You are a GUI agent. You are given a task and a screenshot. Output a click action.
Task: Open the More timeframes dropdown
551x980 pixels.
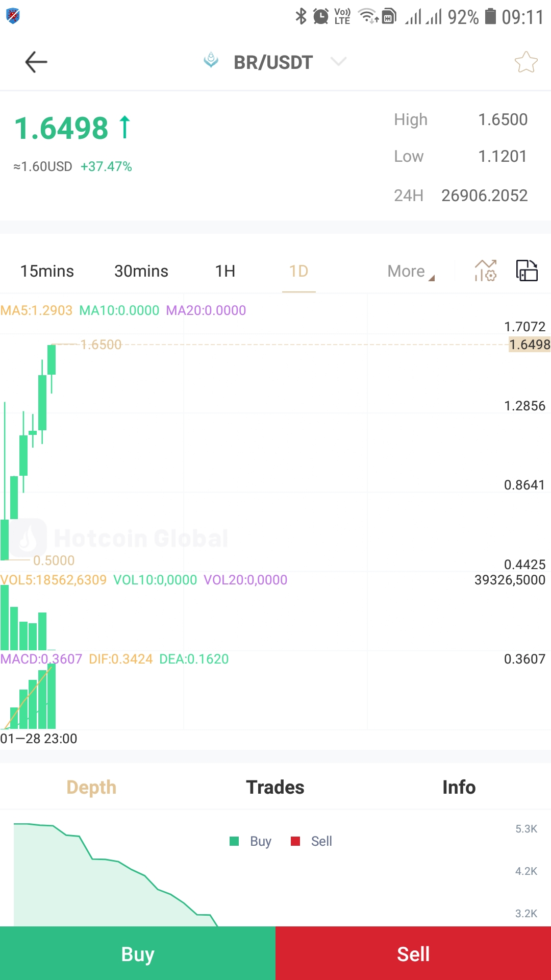point(410,271)
